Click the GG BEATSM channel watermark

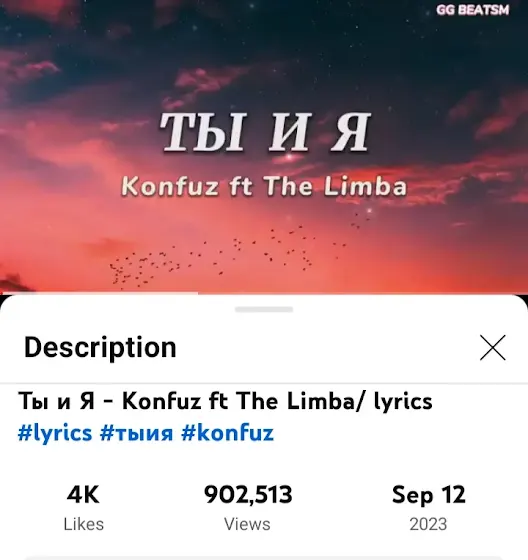tap(472, 10)
